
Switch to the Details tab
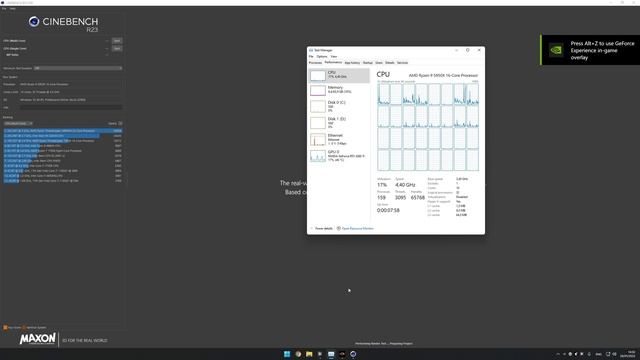point(390,63)
